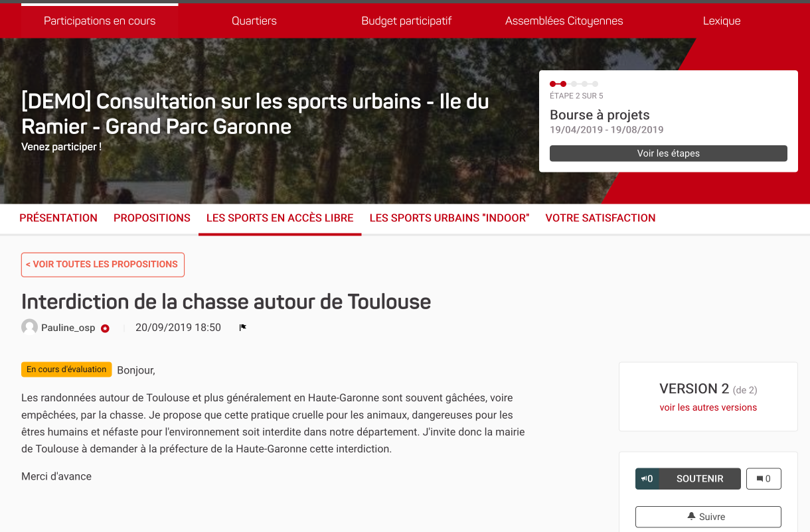Click the megaphone support count icon

pos(647,479)
